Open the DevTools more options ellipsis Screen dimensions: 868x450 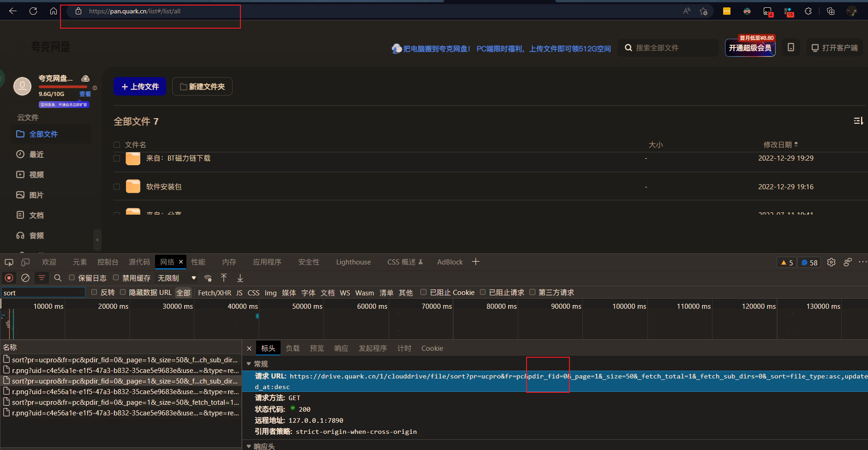[862, 262]
